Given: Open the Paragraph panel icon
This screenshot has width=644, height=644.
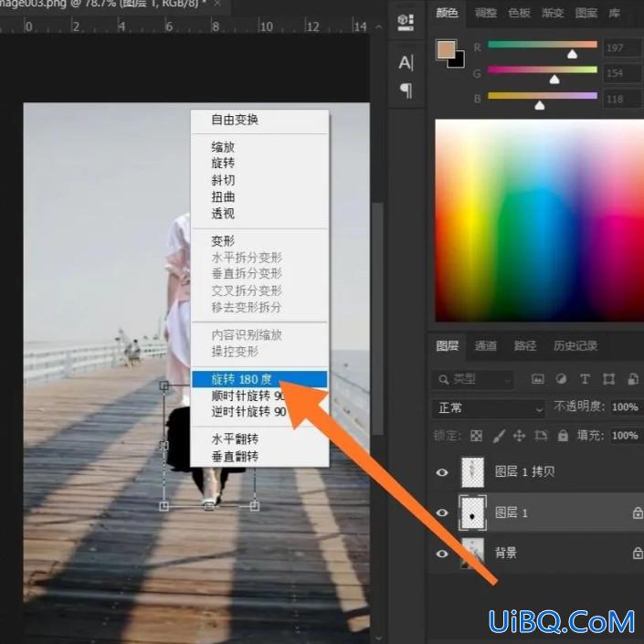Looking at the screenshot, I should coord(406,90).
